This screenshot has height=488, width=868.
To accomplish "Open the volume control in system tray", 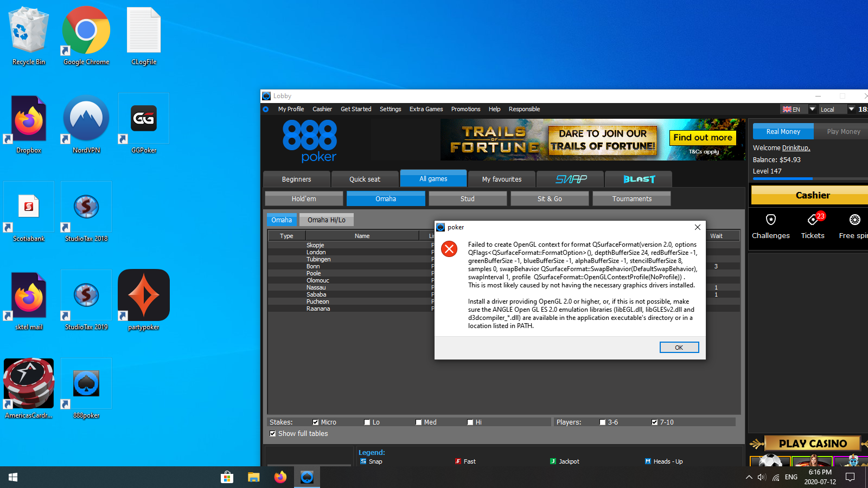I will point(762,477).
